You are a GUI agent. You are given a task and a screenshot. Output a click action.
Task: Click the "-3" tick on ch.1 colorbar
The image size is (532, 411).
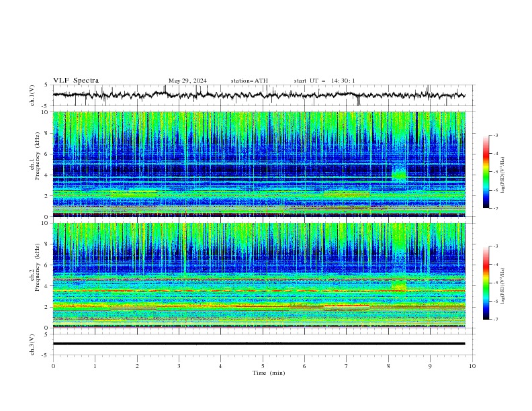pos(495,135)
